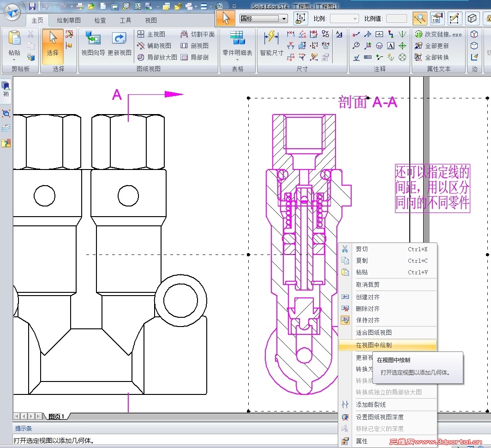Switch to the 工具 Tools tab
Image resolution: width=491 pixels, height=448 pixels.
pos(126,20)
